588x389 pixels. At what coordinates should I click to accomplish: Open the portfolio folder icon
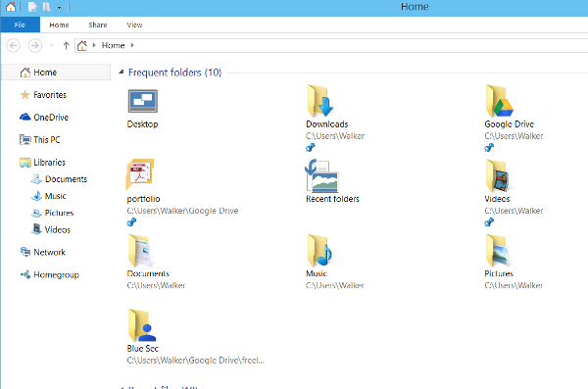pyautogui.click(x=140, y=174)
